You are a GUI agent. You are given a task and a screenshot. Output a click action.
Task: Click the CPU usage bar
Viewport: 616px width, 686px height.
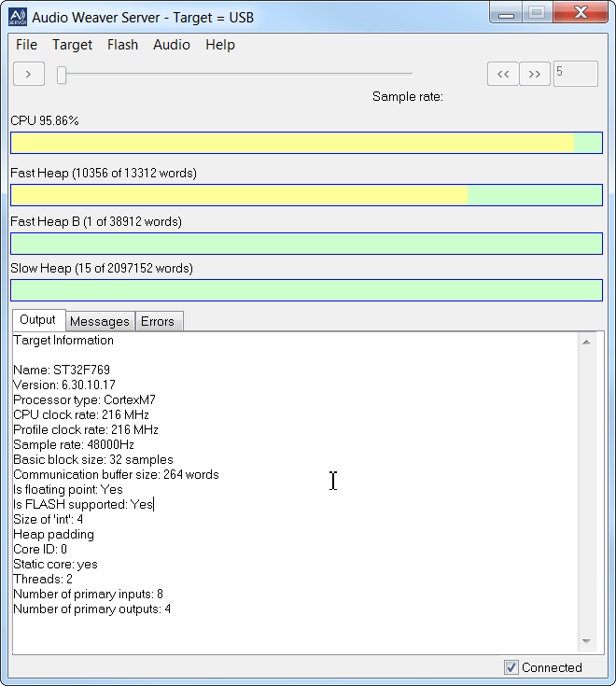click(x=306, y=143)
